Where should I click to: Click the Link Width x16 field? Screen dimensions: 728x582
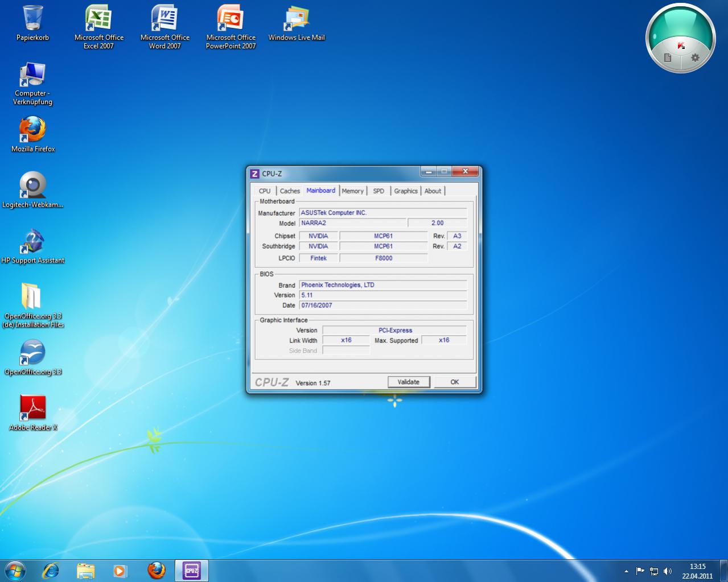(346, 340)
